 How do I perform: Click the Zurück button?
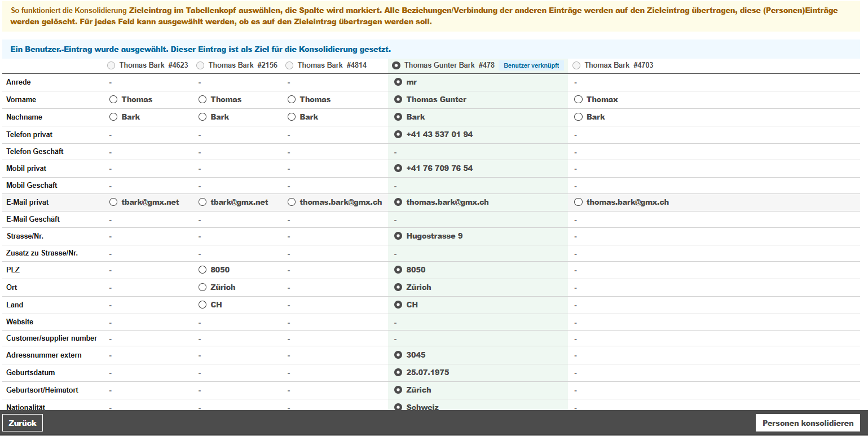coord(23,423)
